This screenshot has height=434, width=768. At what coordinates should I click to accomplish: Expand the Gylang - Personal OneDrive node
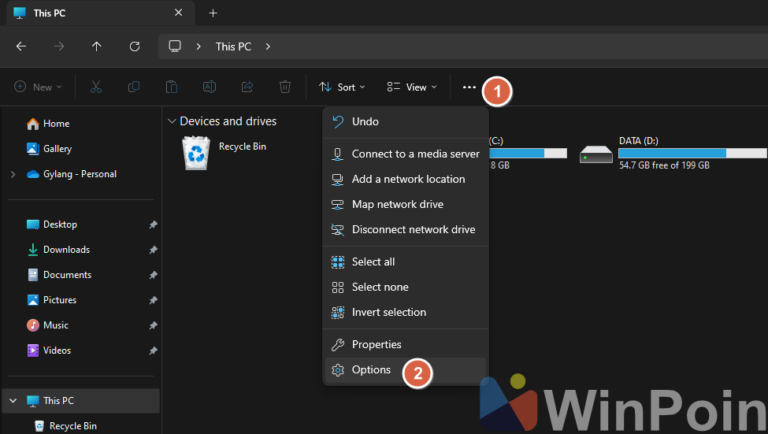coord(13,174)
